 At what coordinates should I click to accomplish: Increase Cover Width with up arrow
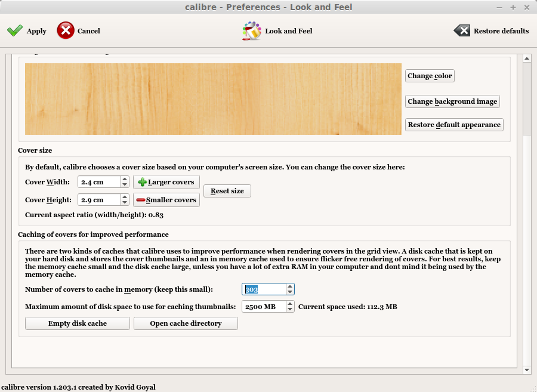pyautogui.click(x=125, y=179)
